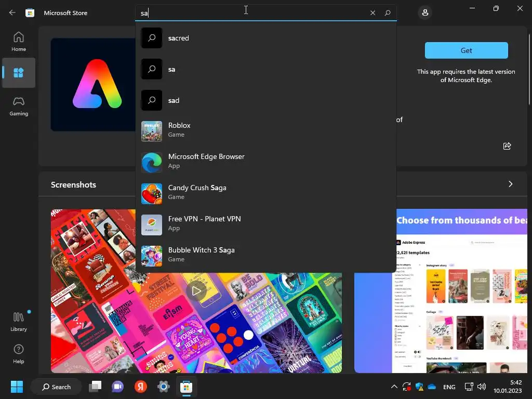
Task: Click Microsoft Store taskbar icon
Action: tap(186, 387)
